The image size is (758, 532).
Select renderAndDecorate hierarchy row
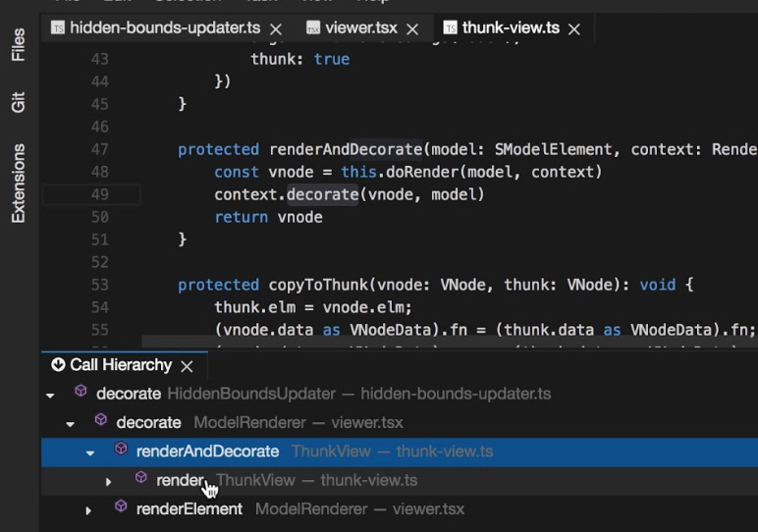[400, 452]
